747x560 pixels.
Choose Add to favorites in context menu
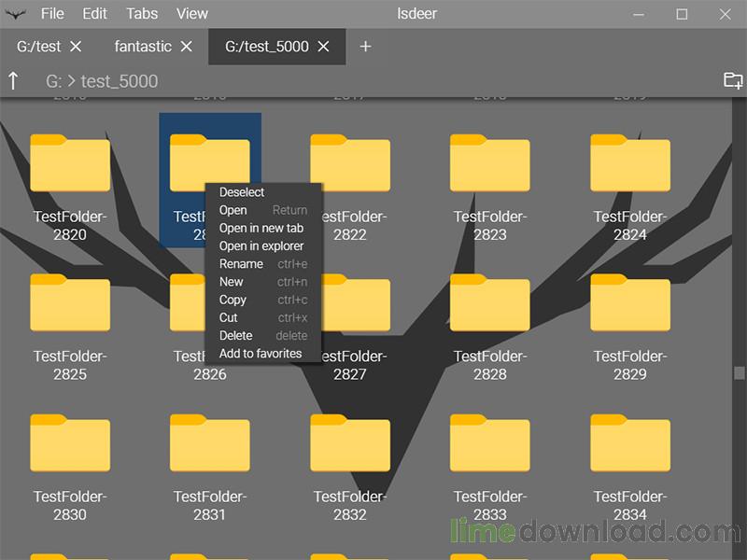pos(261,354)
